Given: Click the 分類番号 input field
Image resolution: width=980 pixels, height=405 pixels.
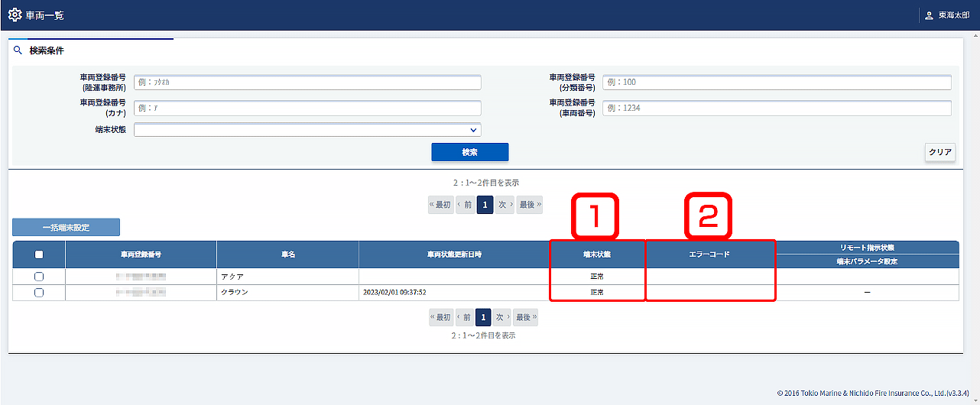Looking at the screenshot, I should pos(776,83).
